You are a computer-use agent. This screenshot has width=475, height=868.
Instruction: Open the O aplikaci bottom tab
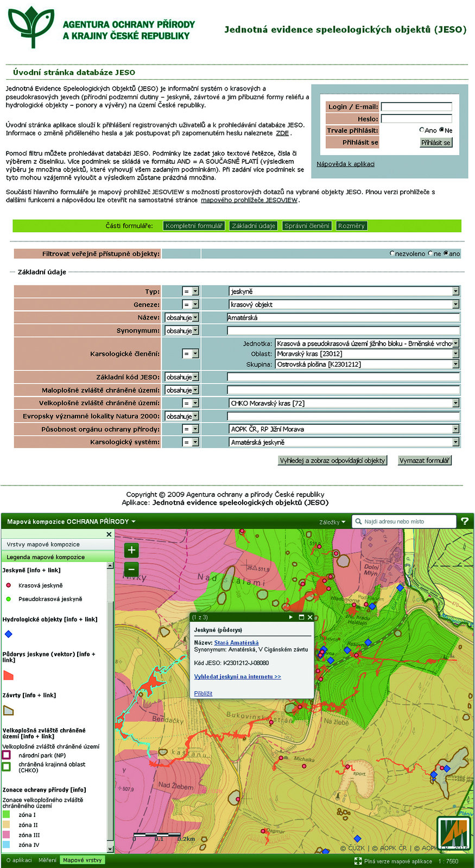(x=18, y=860)
